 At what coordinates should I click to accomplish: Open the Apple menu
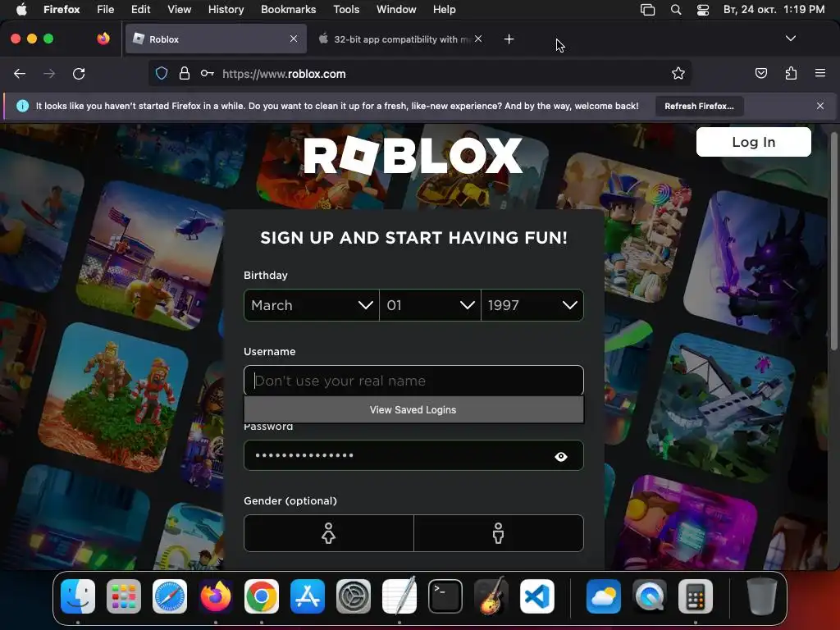[x=21, y=9]
